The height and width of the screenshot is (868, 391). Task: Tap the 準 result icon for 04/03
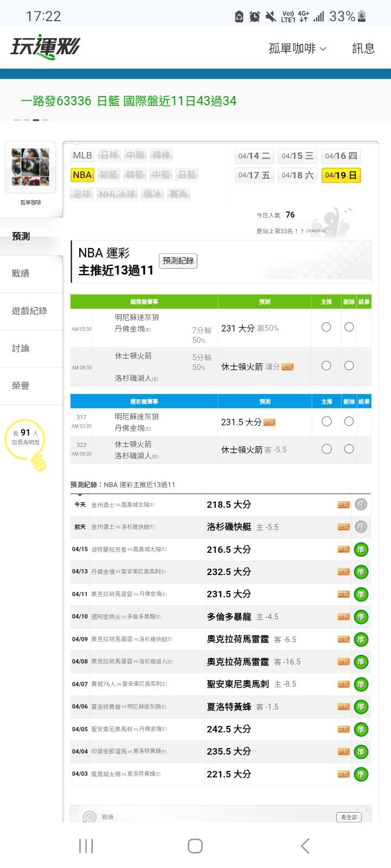(x=361, y=775)
